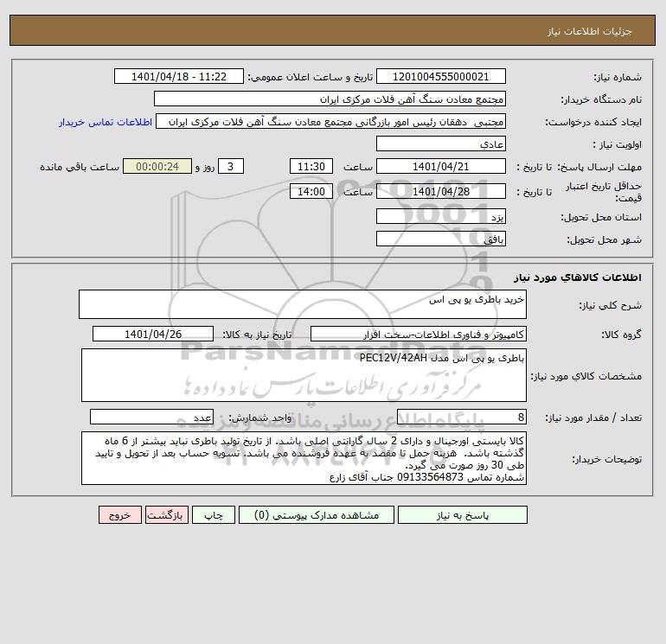Click the استان محل تحویل label
This screenshot has width=666, height=644.
[x=601, y=217]
